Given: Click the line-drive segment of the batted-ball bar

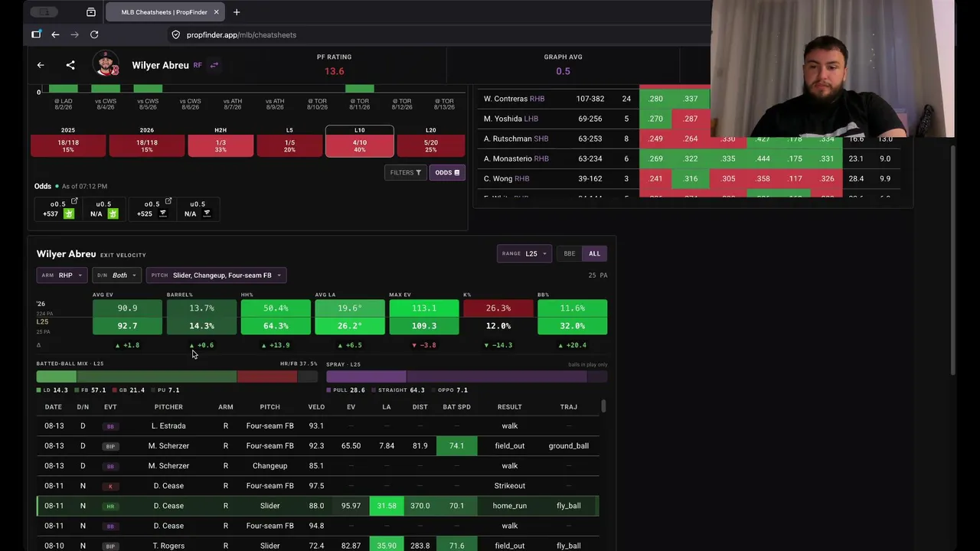Looking at the screenshot, I should click(x=57, y=377).
